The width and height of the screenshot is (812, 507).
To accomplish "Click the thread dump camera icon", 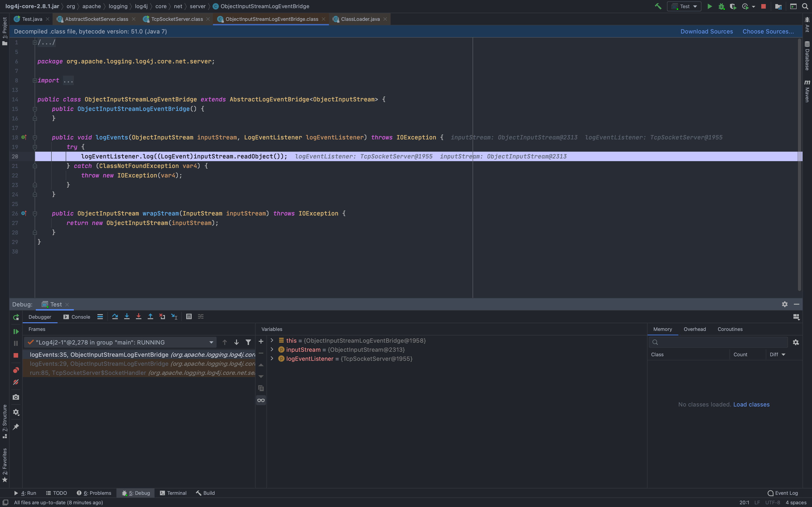I will tap(16, 397).
